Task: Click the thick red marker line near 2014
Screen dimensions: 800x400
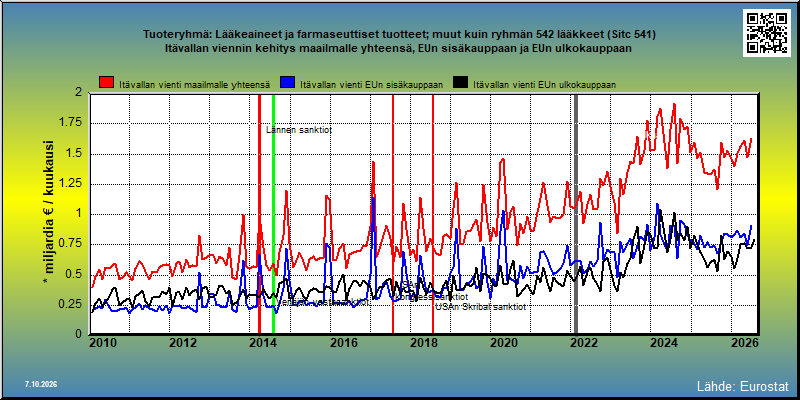Action: [259, 214]
